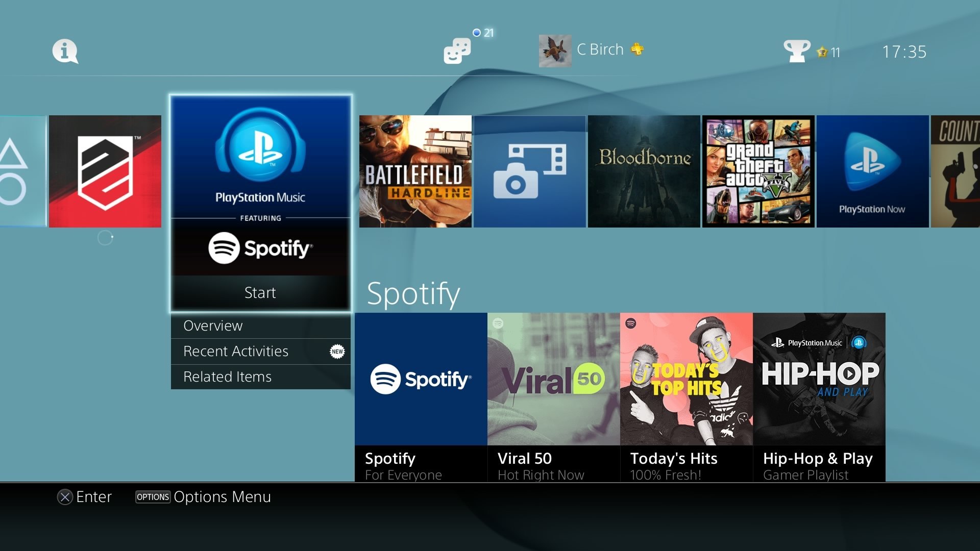Select the Grand Theft Auto V tile

(x=758, y=171)
